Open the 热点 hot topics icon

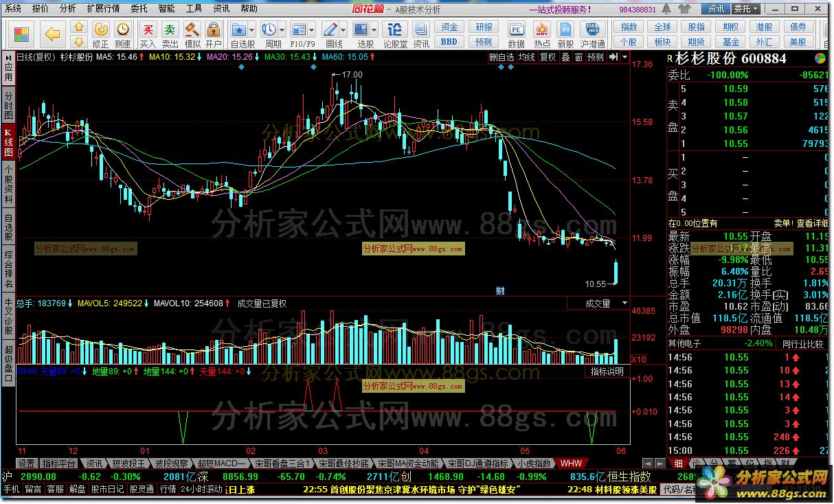click(x=542, y=34)
